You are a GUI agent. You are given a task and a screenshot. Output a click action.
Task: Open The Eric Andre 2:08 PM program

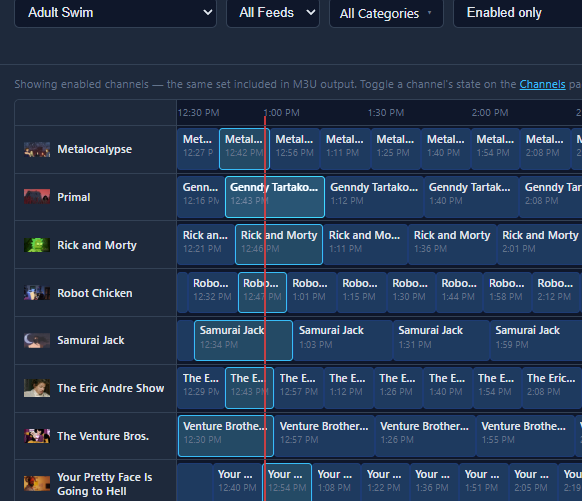[552, 388]
